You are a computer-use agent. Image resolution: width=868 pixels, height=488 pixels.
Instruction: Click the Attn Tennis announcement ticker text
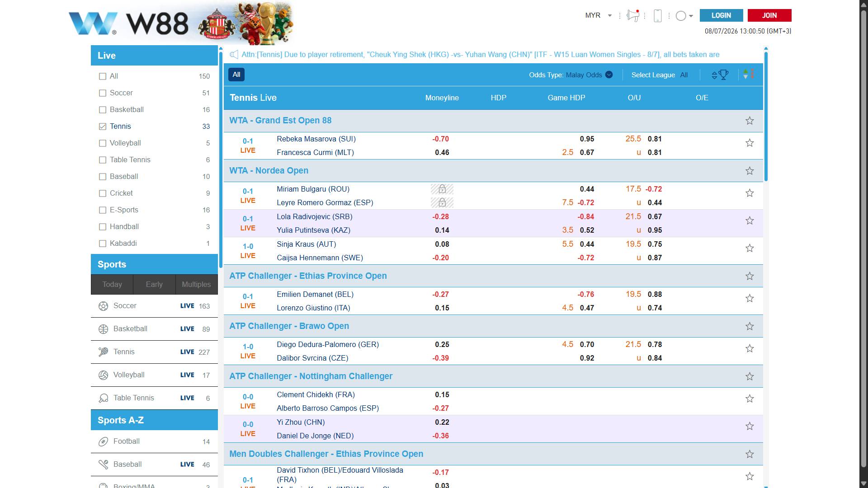pos(481,55)
